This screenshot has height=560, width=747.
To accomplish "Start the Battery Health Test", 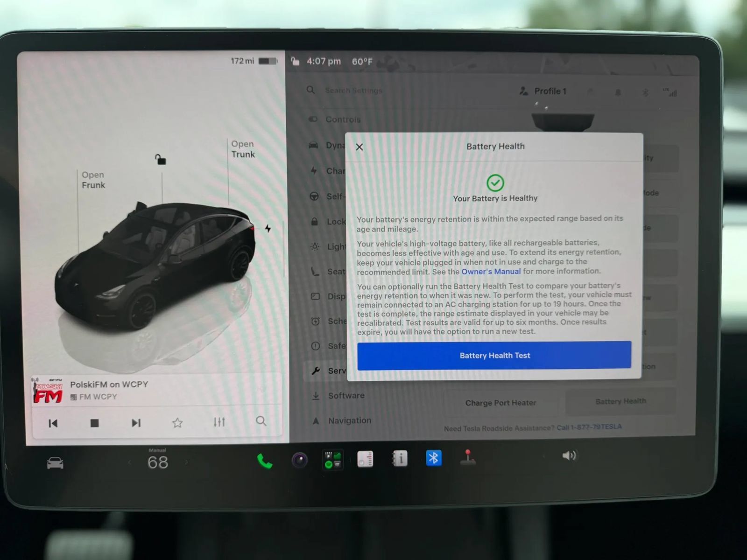I will pos(494,356).
